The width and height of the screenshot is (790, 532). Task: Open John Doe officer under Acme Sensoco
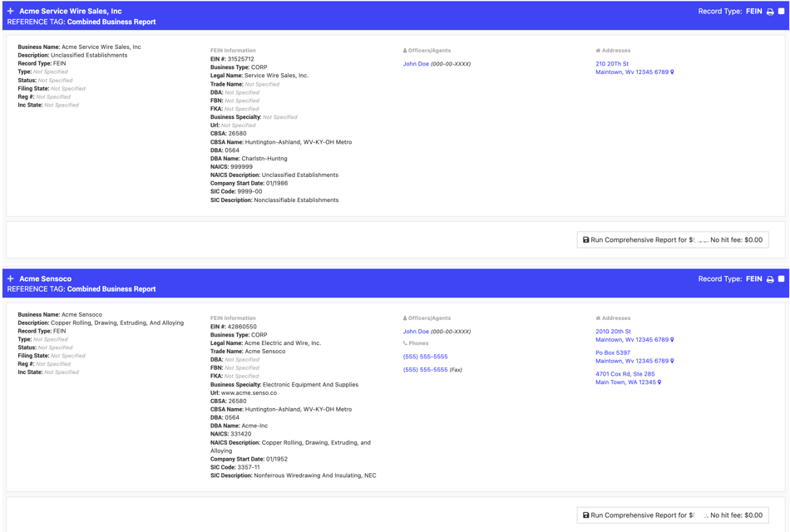tap(416, 332)
